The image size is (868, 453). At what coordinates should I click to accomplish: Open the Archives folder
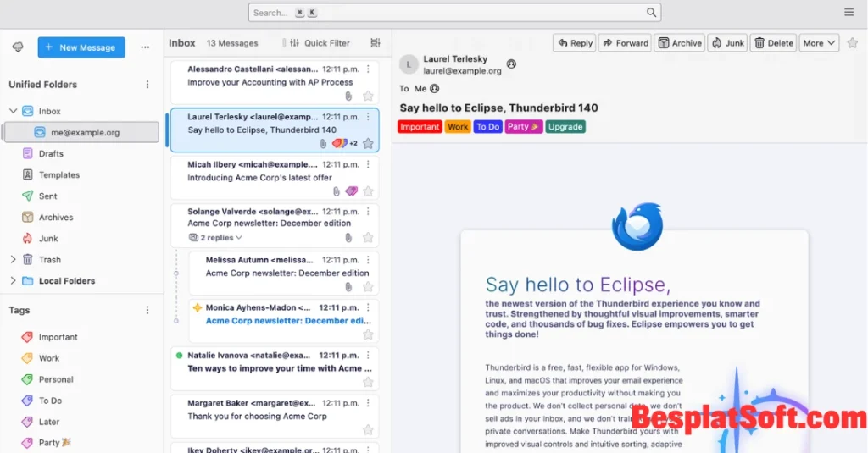(x=55, y=218)
